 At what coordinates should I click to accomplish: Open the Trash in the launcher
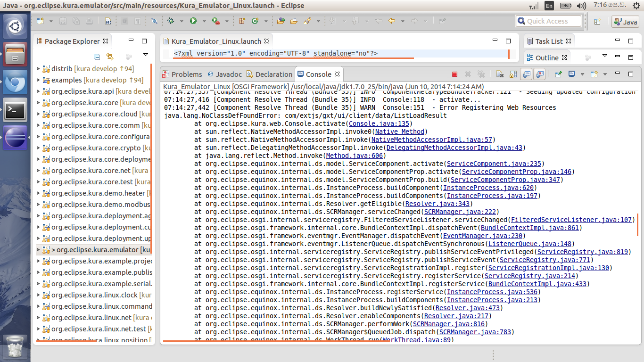tap(15, 346)
